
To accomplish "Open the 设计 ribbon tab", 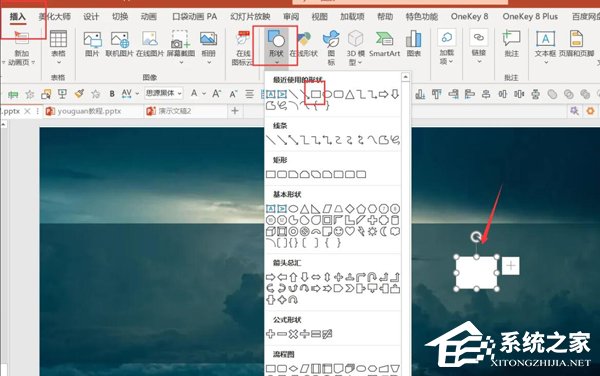I will tap(91, 16).
